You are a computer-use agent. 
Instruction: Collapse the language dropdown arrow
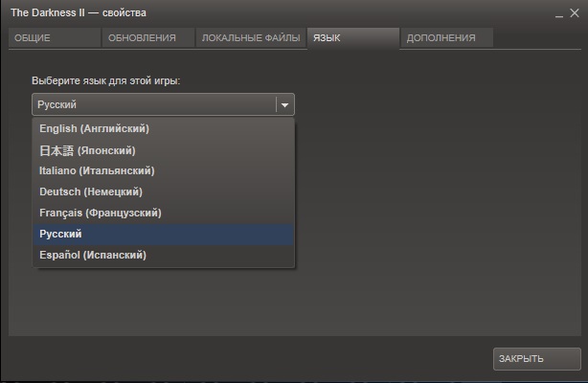[x=285, y=104]
